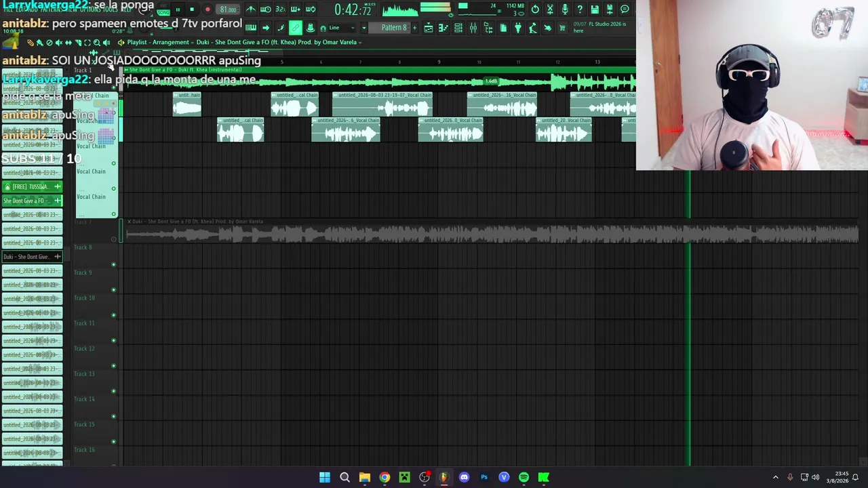Open the Mixer view icon
This screenshot has width=868, height=488.
point(473,28)
